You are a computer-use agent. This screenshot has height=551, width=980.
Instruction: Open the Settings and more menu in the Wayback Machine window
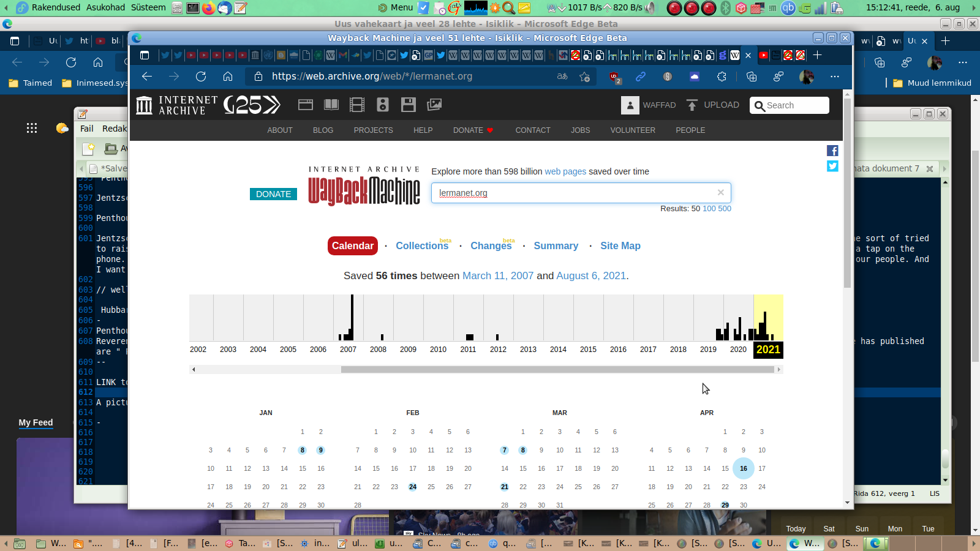pyautogui.click(x=835, y=77)
